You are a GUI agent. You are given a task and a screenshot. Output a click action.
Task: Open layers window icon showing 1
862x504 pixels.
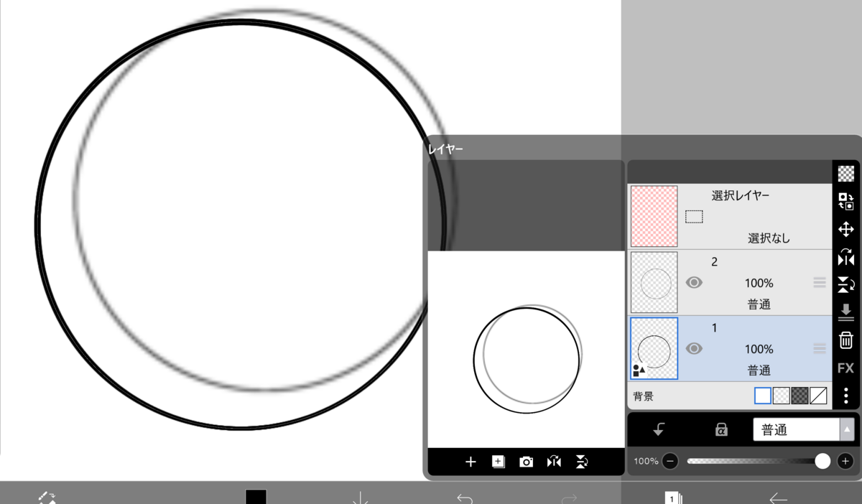tap(673, 498)
